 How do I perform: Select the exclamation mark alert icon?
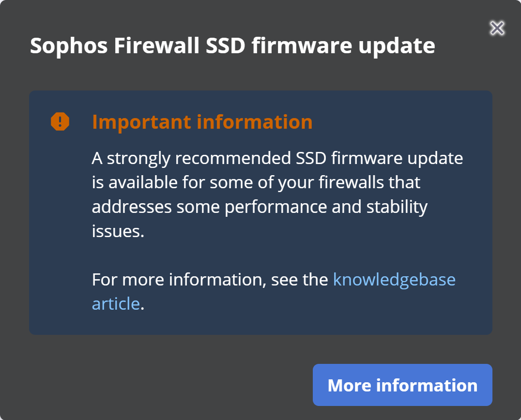(59, 122)
